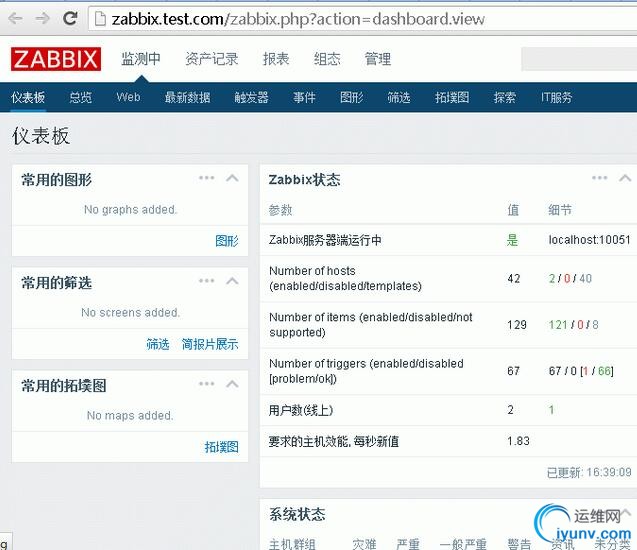Switch to the 触发器 submenu tab

251,97
